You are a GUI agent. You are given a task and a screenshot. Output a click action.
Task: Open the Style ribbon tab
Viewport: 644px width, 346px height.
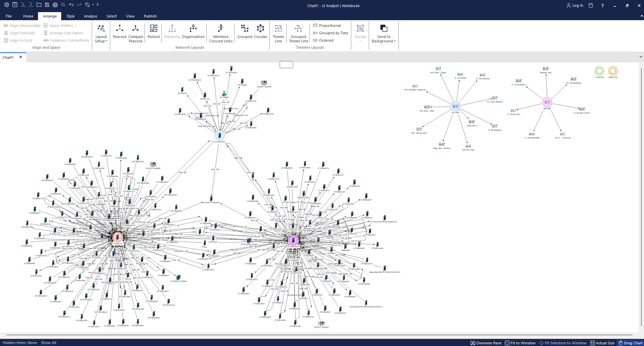[71, 16]
